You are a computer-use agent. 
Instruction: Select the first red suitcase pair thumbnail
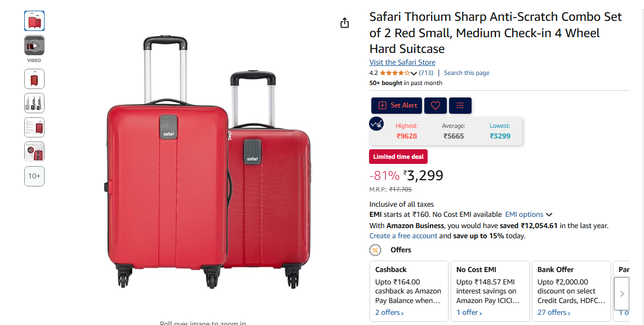(x=34, y=21)
